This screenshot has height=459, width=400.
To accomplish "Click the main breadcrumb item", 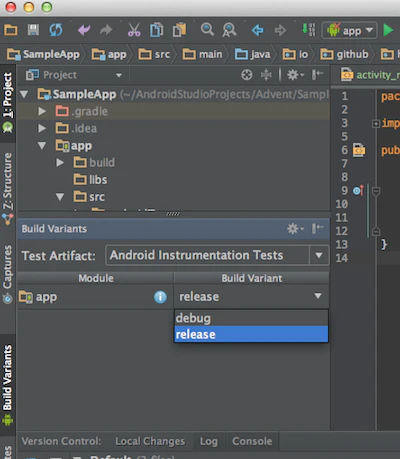I will [x=202, y=54].
